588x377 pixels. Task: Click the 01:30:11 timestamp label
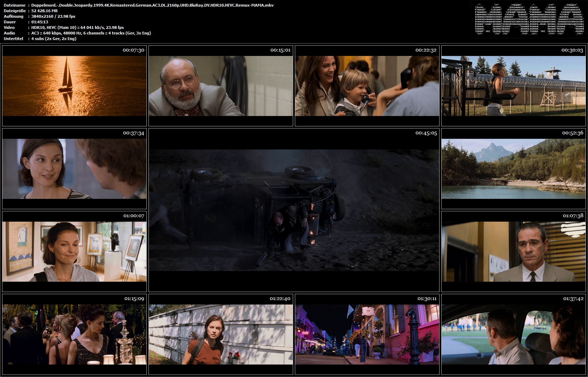click(x=427, y=299)
